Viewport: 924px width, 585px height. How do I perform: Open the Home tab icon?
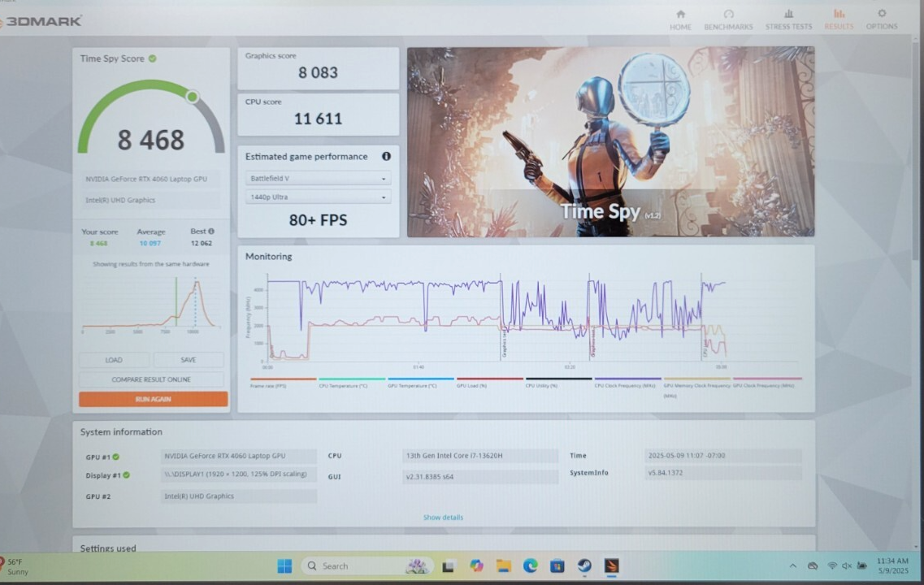681,14
